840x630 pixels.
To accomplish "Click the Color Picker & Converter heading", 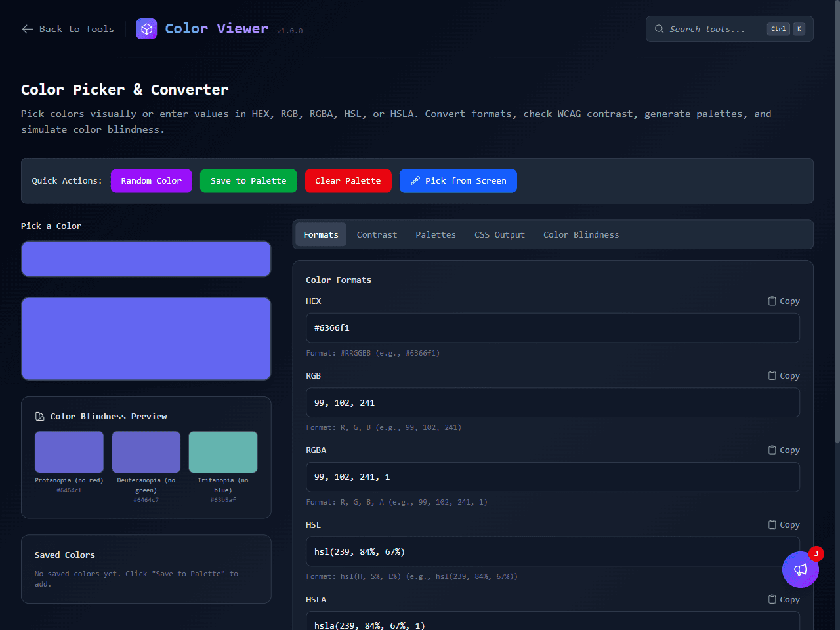I will tap(125, 89).
